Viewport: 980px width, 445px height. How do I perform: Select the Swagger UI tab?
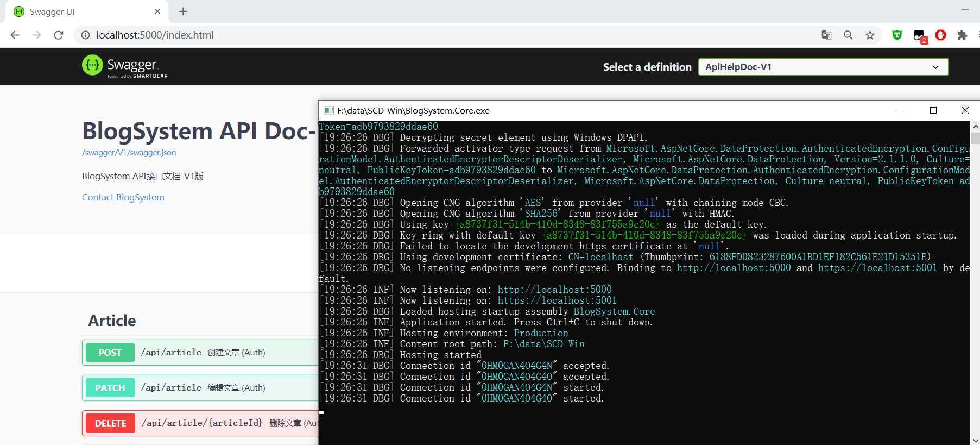(x=87, y=11)
